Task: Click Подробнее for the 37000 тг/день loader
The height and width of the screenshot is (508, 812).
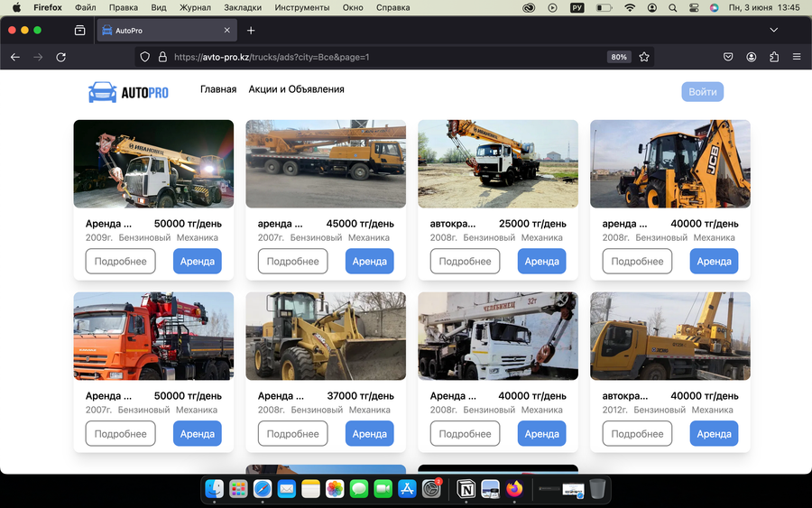Action: [292, 433]
